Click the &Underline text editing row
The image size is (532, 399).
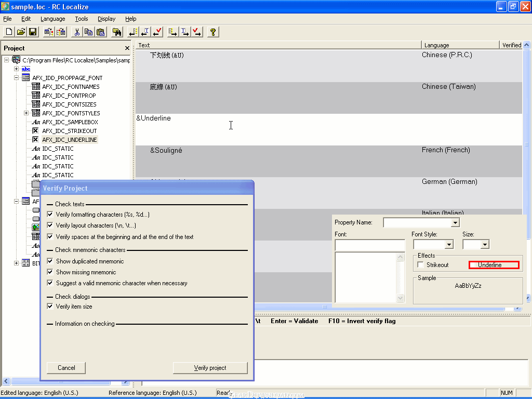(x=329, y=129)
